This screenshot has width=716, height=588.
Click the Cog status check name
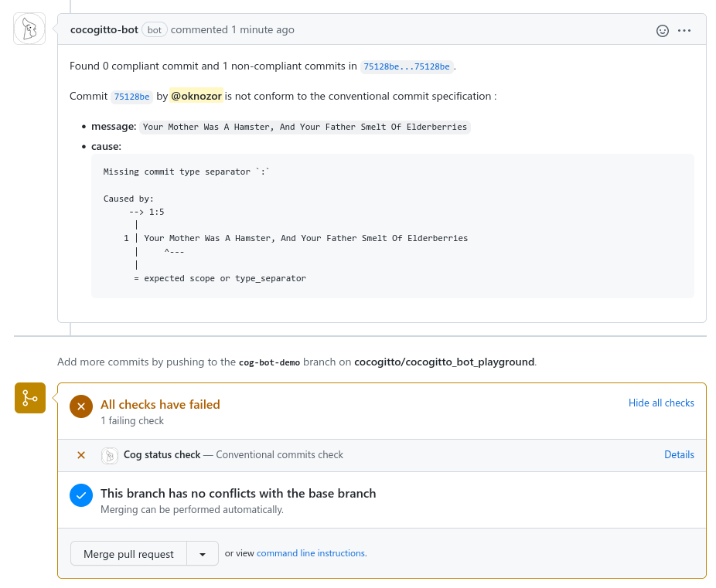[x=162, y=455]
